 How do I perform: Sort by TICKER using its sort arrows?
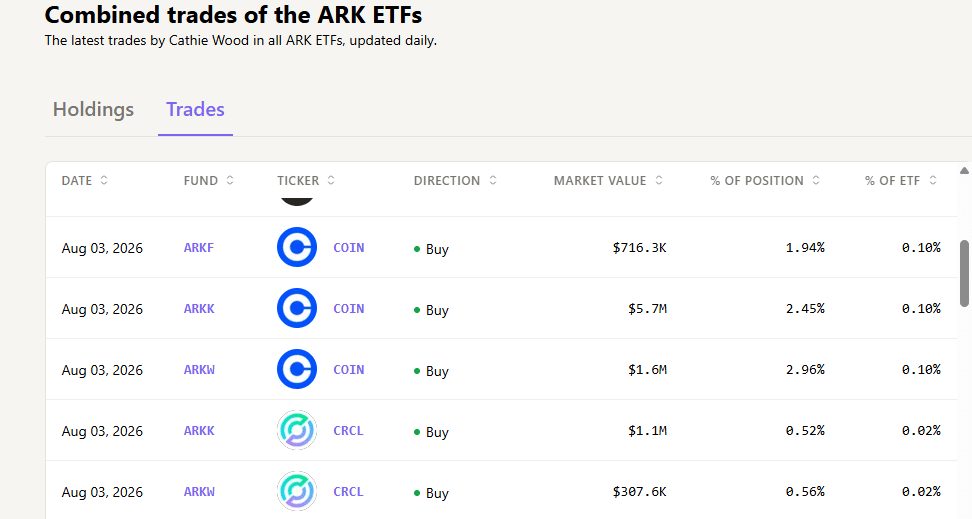[x=331, y=180]
